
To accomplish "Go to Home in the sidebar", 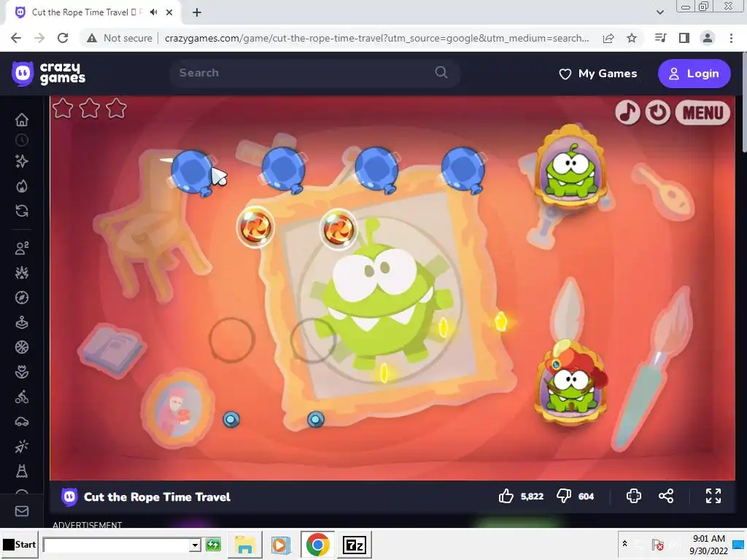I will pyautogui.click(x=22, y=120).
